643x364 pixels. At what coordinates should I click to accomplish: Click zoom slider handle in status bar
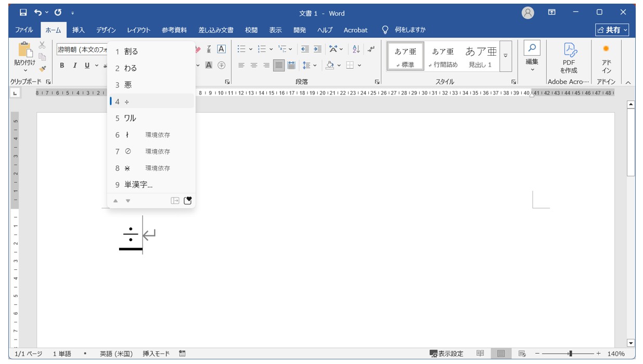(571, 354)
